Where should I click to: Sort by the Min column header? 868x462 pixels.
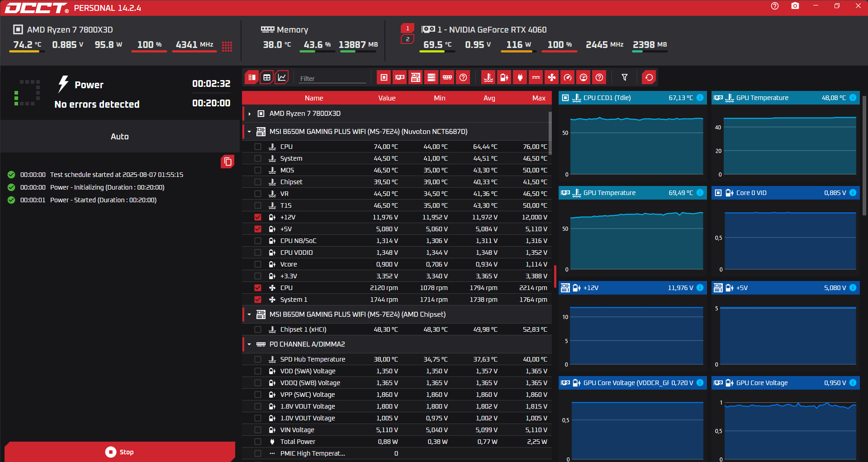click(x=440, y=98)
